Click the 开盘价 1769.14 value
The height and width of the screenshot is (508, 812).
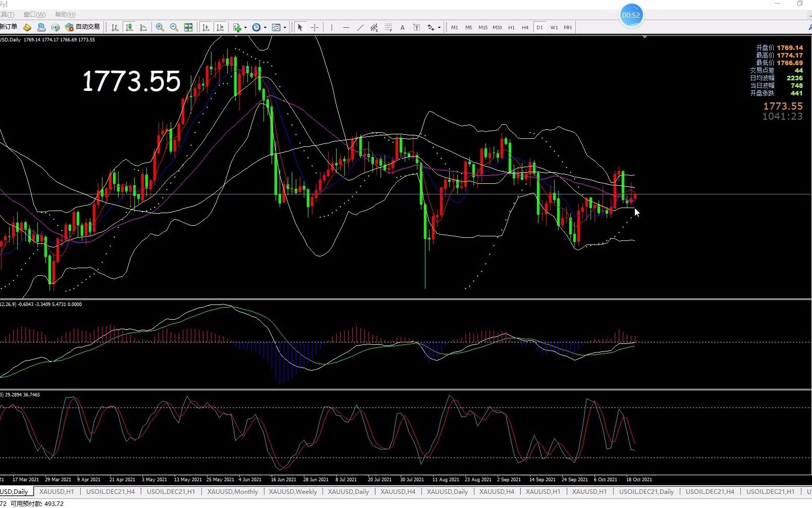(x=790, y=47)
